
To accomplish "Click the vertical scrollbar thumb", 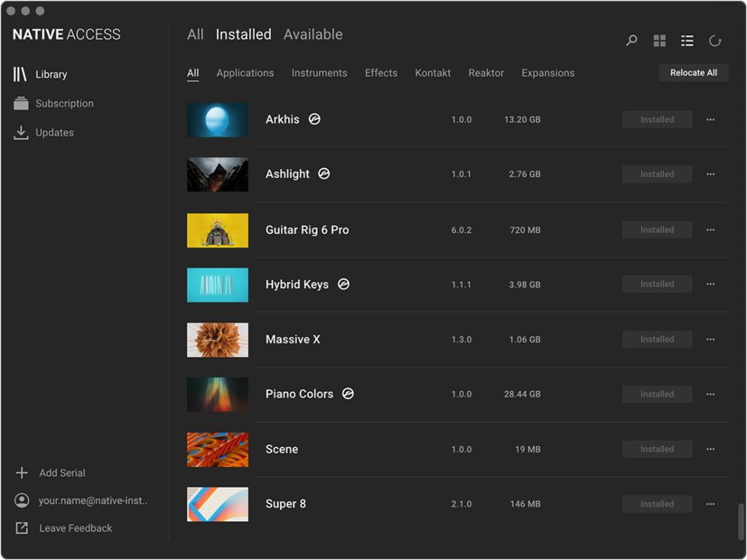I will [x=740, y=521].
